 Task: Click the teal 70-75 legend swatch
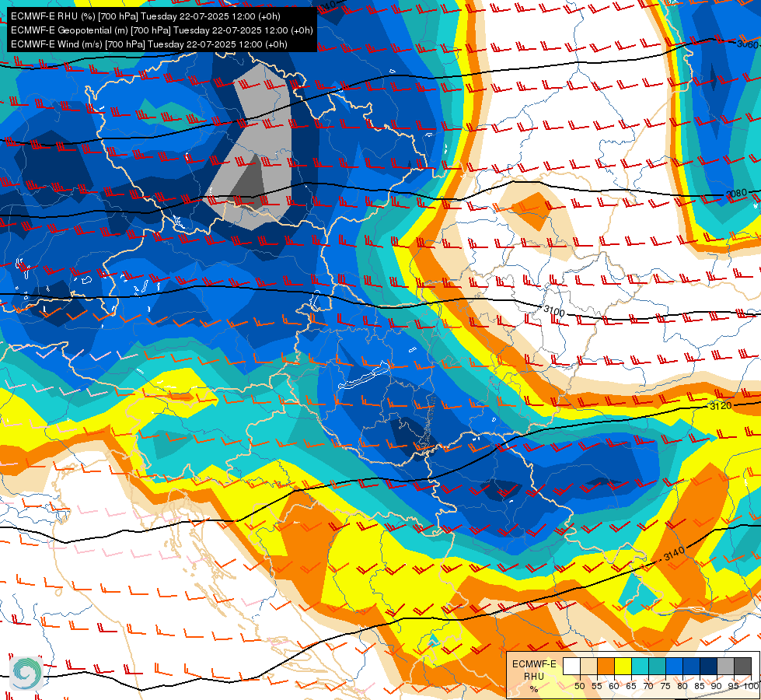(657, 666)
